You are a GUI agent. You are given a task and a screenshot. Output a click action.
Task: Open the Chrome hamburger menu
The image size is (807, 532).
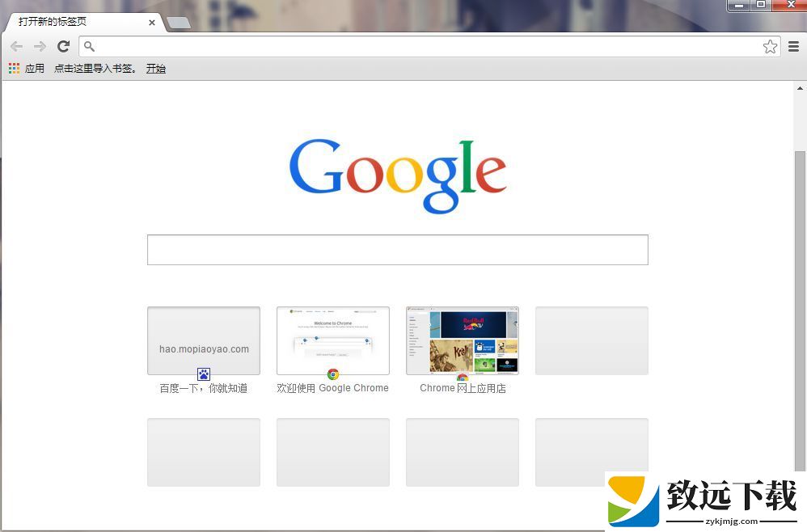pos(793,47)
